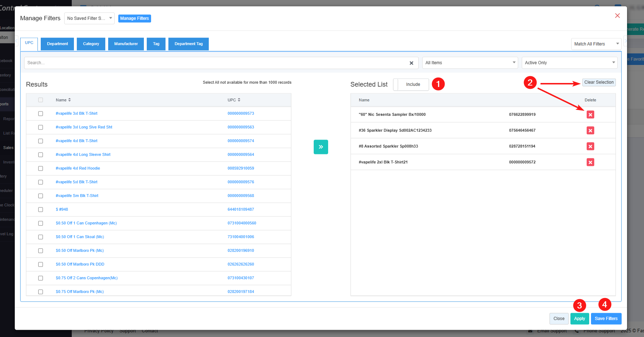Click the Save Filters button

(606, 319)
